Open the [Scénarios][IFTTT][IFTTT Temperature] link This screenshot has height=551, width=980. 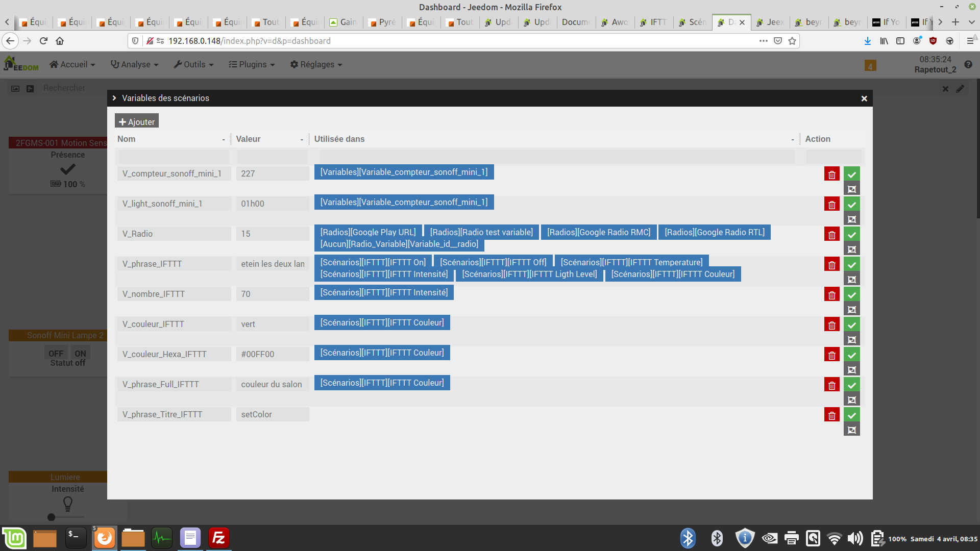tap(631, 262)
